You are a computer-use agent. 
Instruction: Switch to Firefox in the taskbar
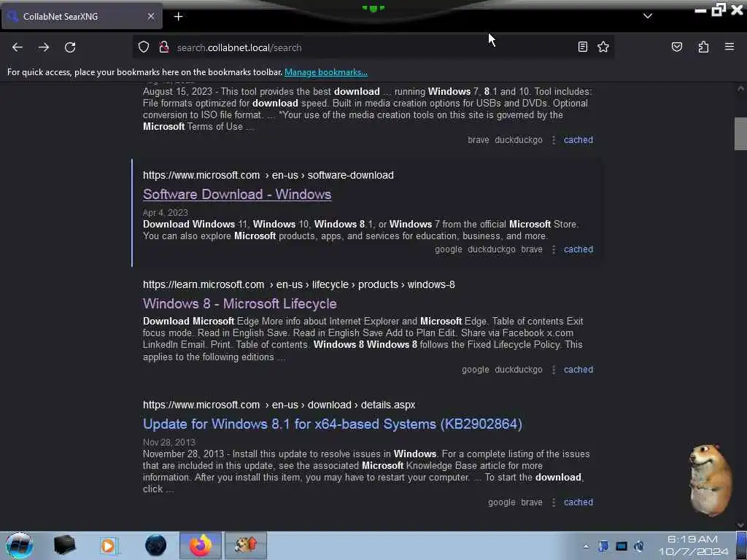201,545
